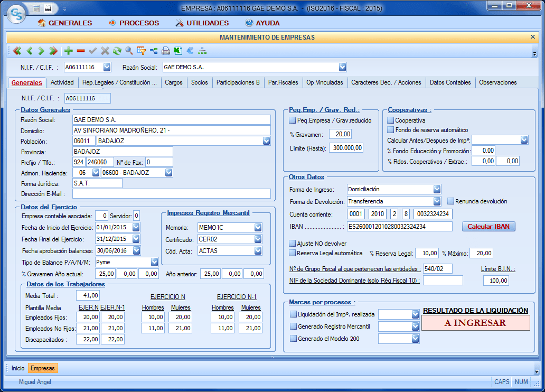
Task: Click the Límite B.I.N. label
Action: tap(497, 269)
